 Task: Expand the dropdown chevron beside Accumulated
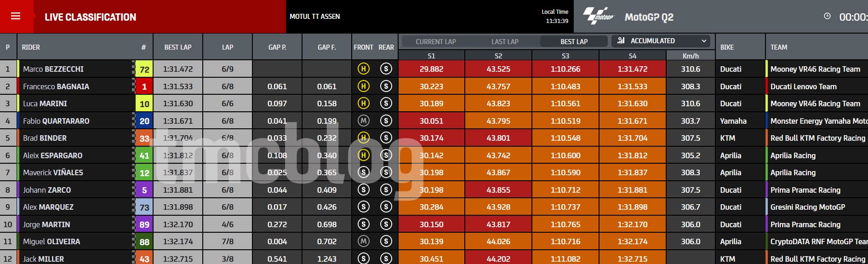703,41
